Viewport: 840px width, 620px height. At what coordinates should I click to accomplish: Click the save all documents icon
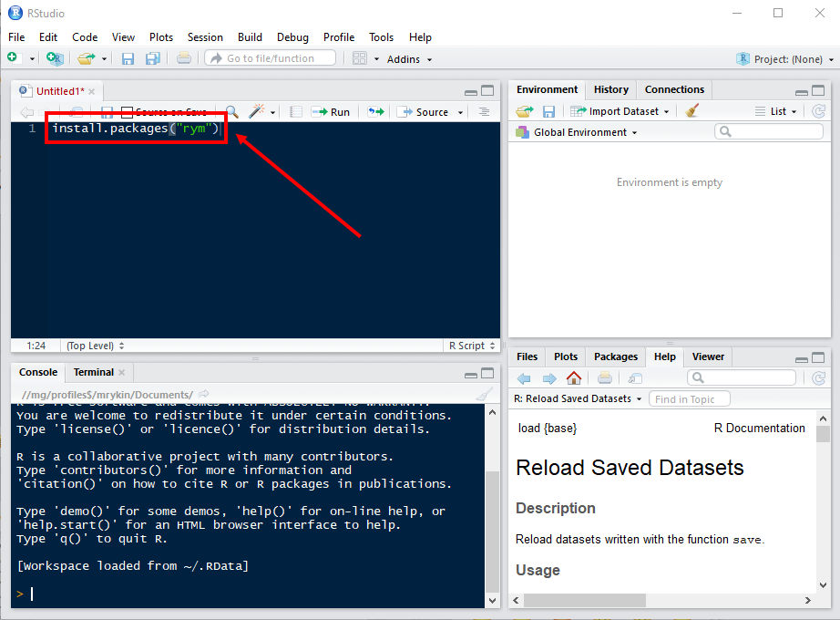(152, 58)
